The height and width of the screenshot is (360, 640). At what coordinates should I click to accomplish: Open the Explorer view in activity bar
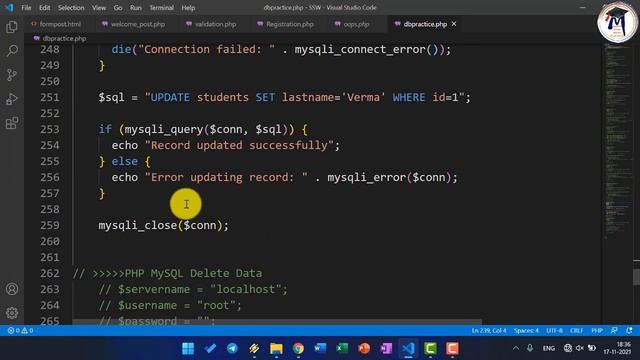[12, 27]
